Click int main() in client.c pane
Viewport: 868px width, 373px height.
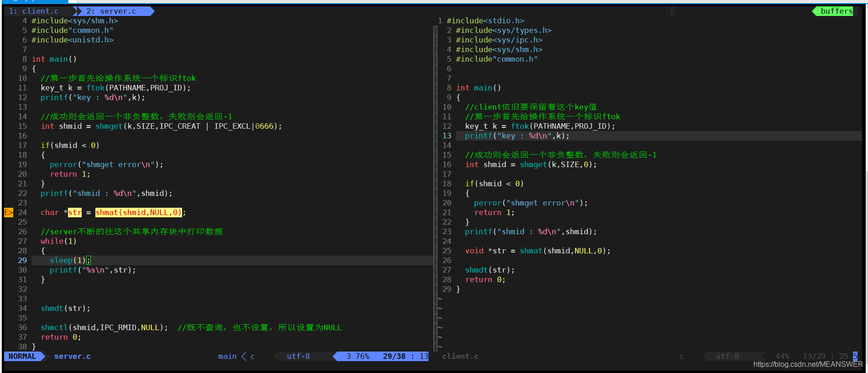pyautogui.click(x=478, y=88)
